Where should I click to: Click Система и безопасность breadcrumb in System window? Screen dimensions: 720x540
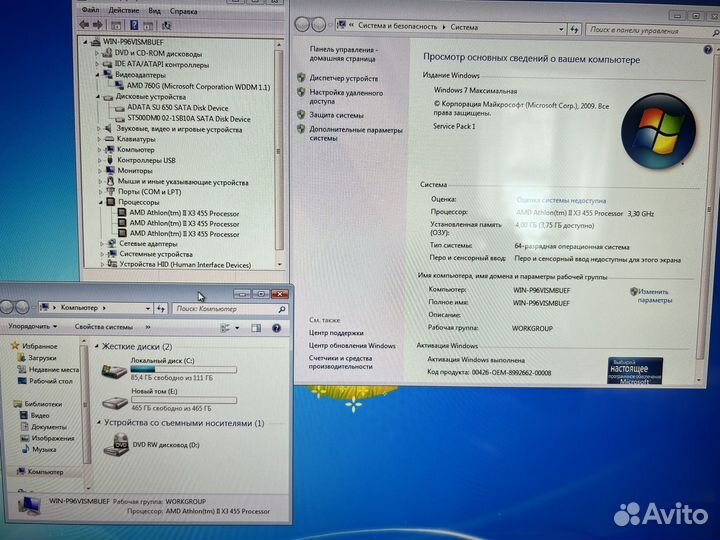398,27
